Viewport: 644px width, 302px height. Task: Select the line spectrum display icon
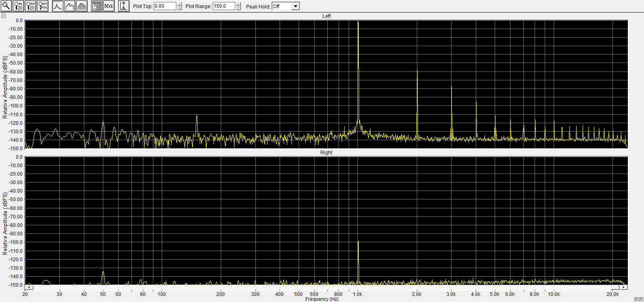[58, 6]
